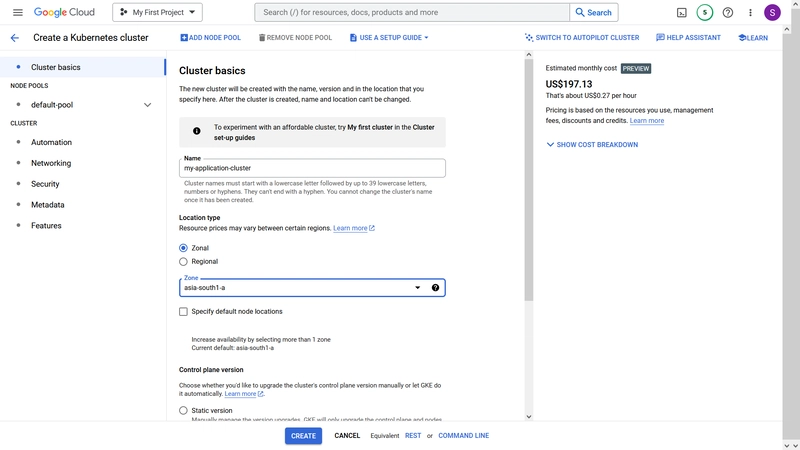Screen dimensions: 800x450
Task: Click the Google Cloud logo
Action: [x=64, y=12]
